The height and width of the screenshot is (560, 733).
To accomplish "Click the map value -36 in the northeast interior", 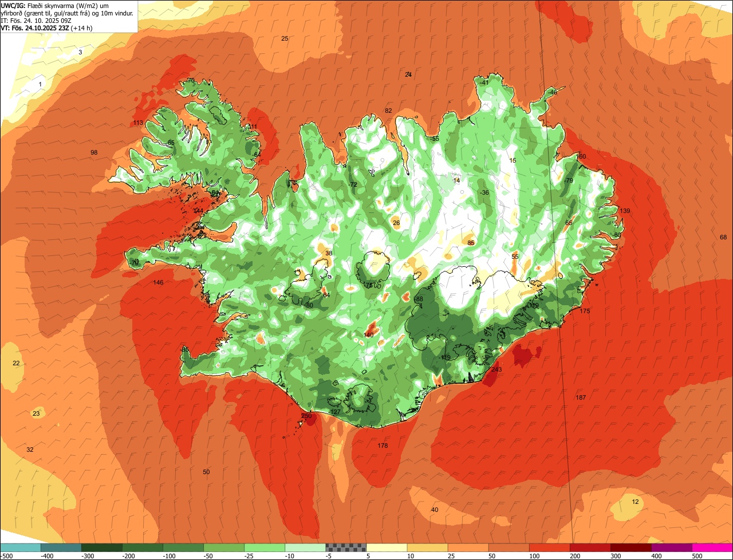I will (484, 192).
